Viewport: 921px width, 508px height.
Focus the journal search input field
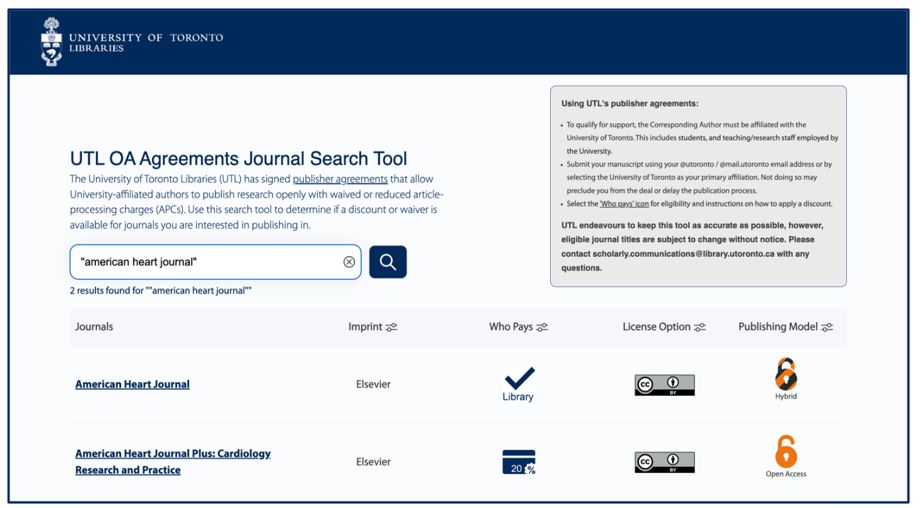tap(216, 262)
